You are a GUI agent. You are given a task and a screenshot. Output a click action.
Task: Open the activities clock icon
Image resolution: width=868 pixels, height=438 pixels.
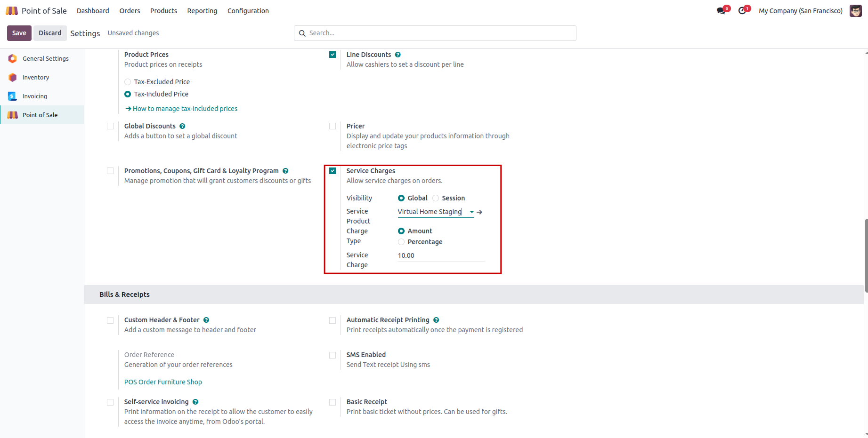pos(742,11)
